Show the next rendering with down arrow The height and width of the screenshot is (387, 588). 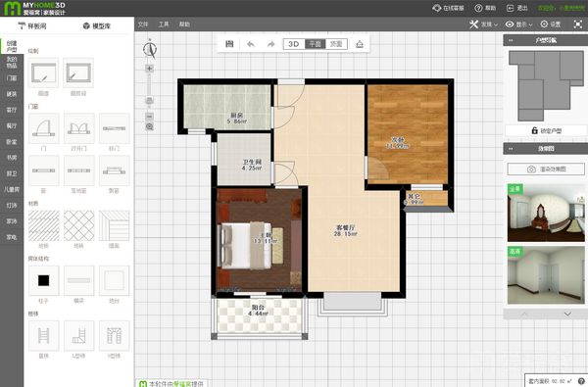[567, 314]
